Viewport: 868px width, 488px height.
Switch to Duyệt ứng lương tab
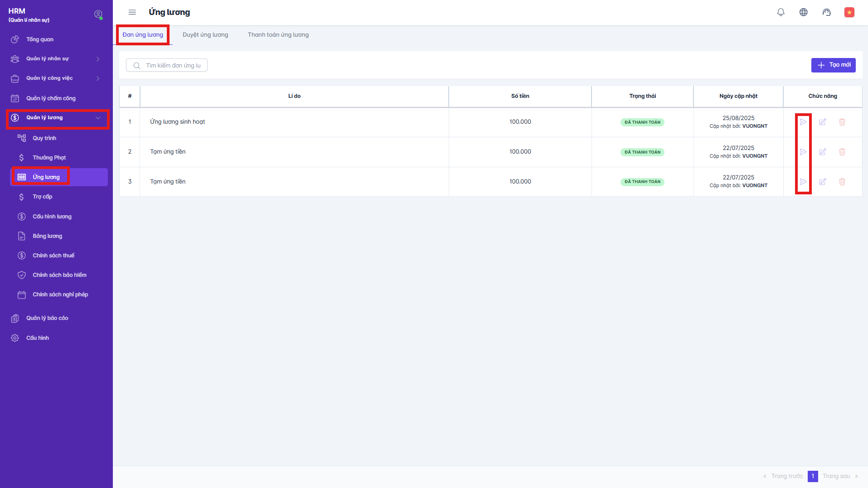pyautogui.click(x=205, y=35)
